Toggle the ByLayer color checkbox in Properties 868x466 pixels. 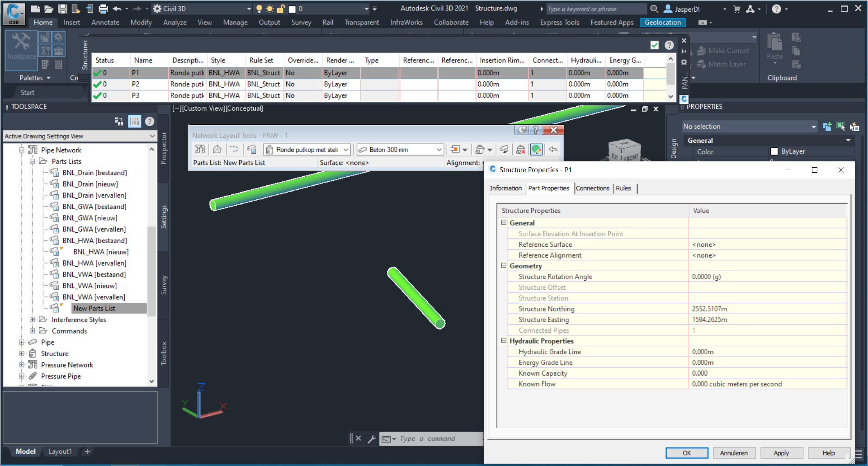pos(774,151)
